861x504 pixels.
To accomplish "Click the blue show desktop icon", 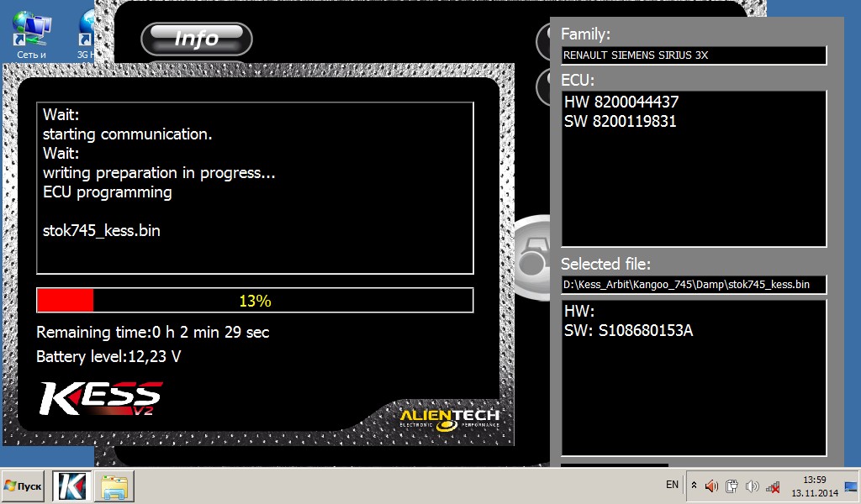I will tap(851, 486).
